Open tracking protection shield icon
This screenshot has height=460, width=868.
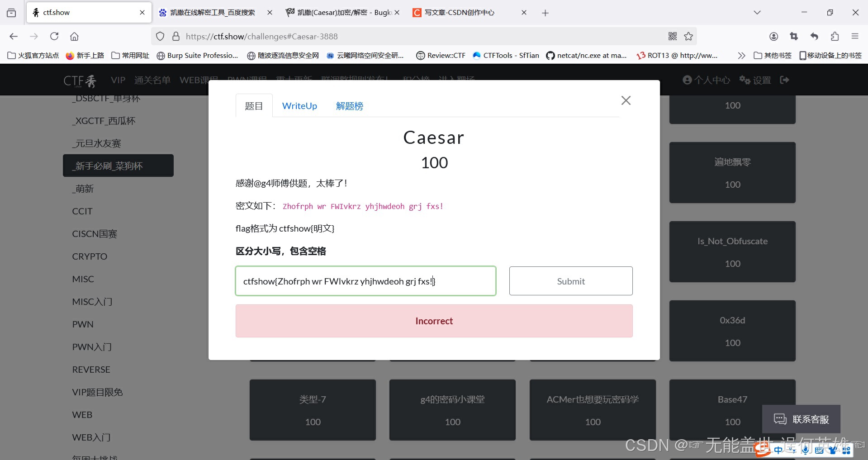[160, 36]
